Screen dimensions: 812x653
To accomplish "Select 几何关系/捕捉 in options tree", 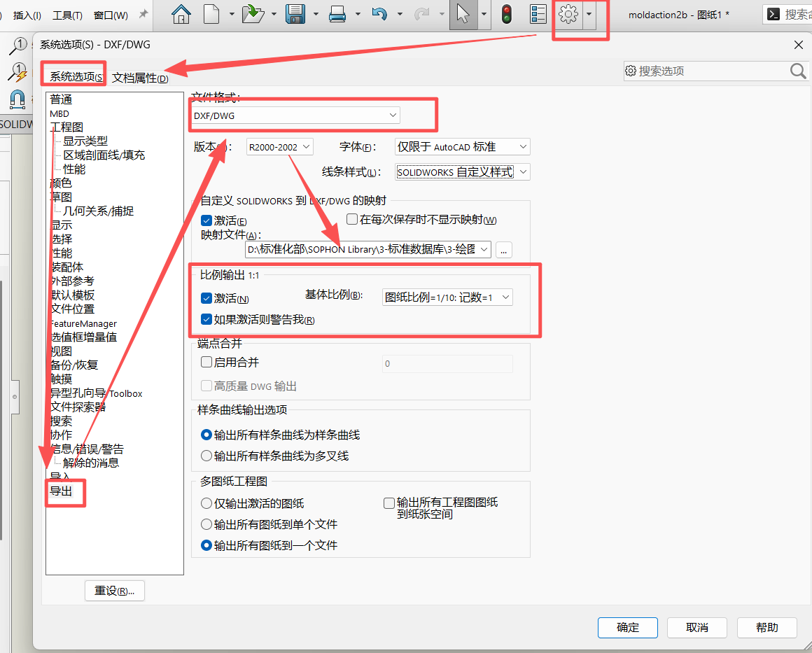I will [x=99, y=211].
